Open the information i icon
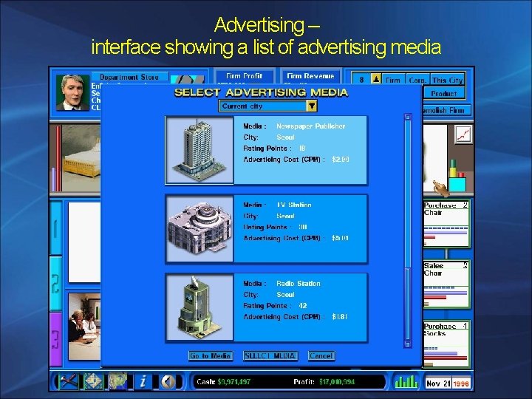Viewport: 532px width, 399px height. tap(143, 382)
